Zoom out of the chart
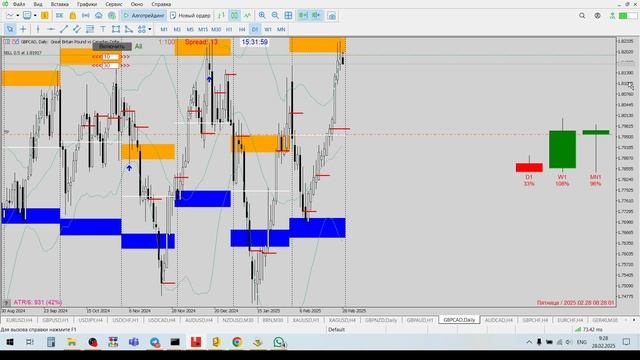 [x=275, y=16]
